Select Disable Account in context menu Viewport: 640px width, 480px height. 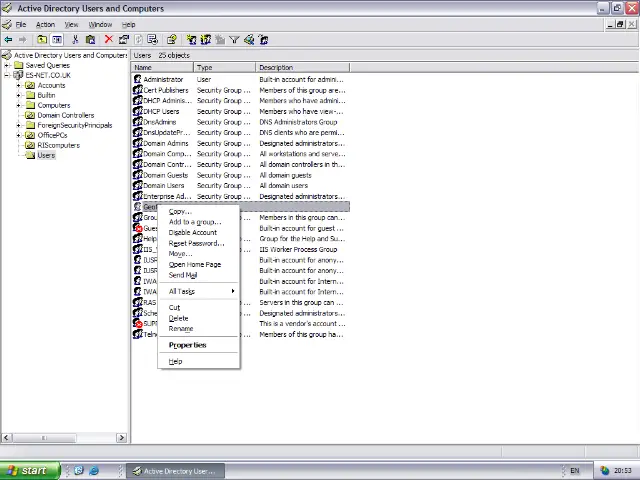click(199, 233)
